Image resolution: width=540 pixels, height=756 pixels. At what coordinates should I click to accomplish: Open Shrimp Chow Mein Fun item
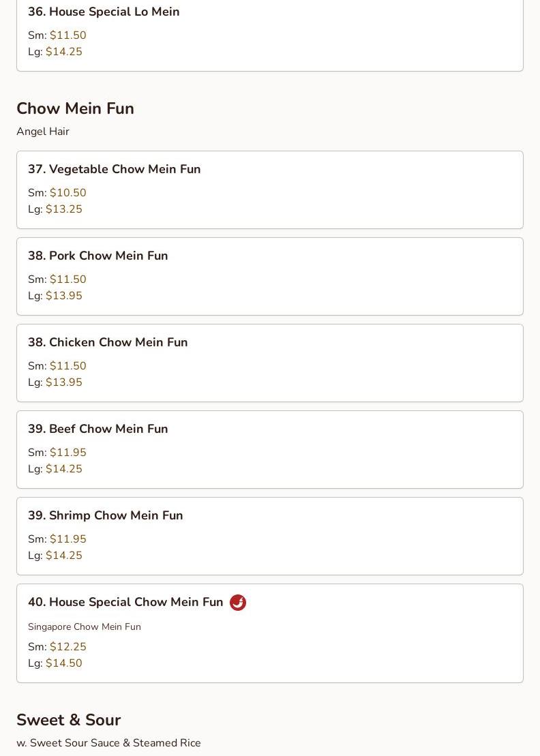pos(105,515)
